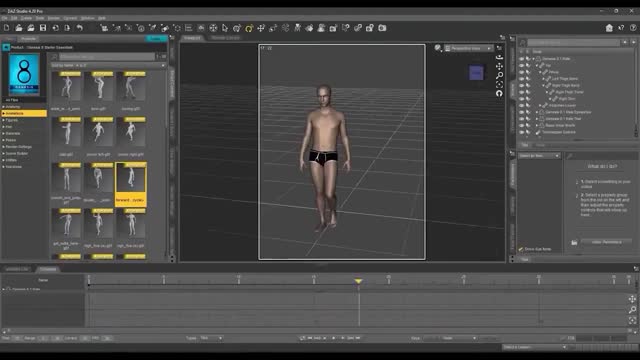Click the Save scene floppy-disk icon
Image resolution: width=640 pixels, height=360 pixels.
[43, 28]
